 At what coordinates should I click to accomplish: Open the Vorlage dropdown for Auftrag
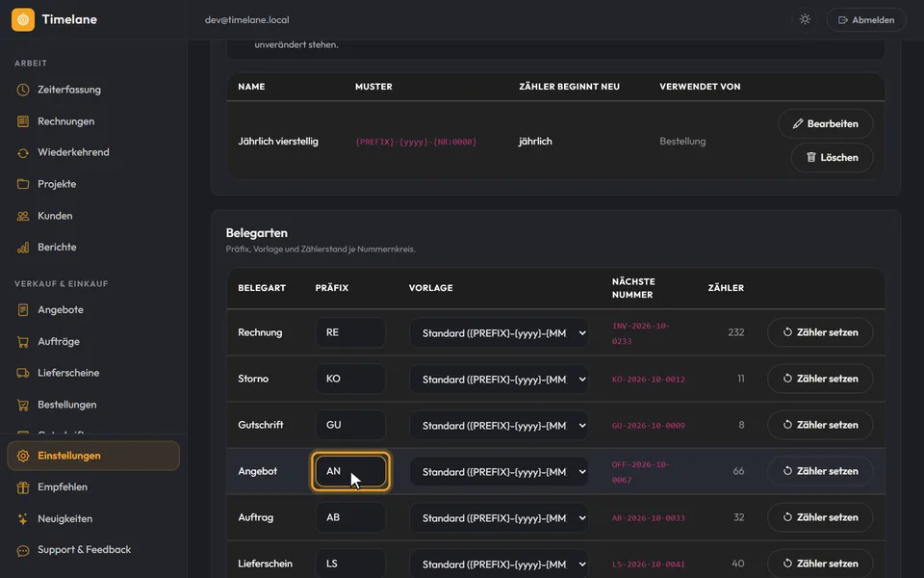click(x=499, y=518)
